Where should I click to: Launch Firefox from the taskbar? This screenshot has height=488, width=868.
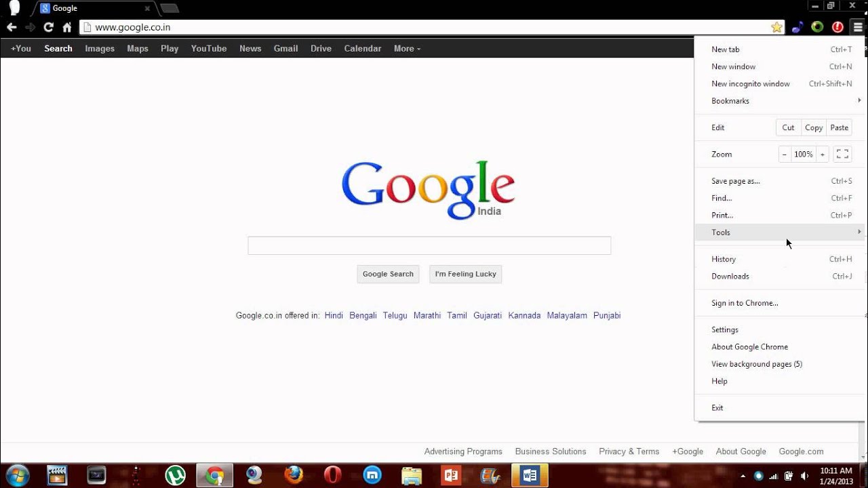tap(294, 475)
